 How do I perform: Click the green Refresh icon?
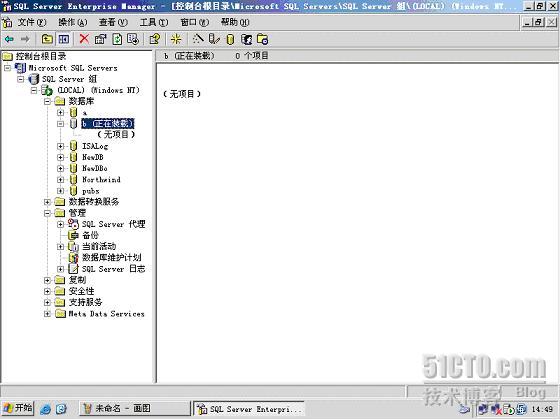coord(117,39)
